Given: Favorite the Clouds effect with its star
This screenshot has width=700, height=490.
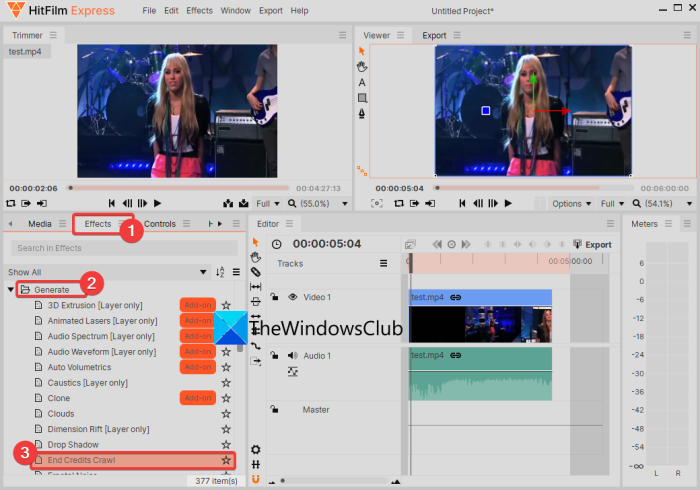Looking at the screenshot, I should point(226,414).
